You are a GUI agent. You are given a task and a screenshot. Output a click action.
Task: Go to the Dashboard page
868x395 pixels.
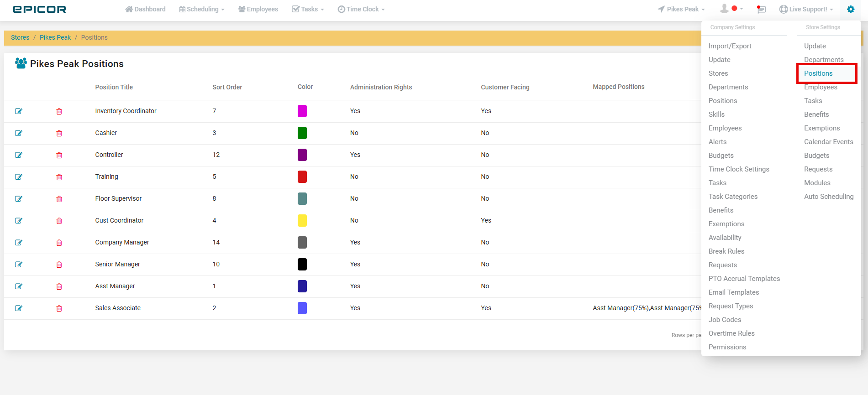click(x=145, y=9)
